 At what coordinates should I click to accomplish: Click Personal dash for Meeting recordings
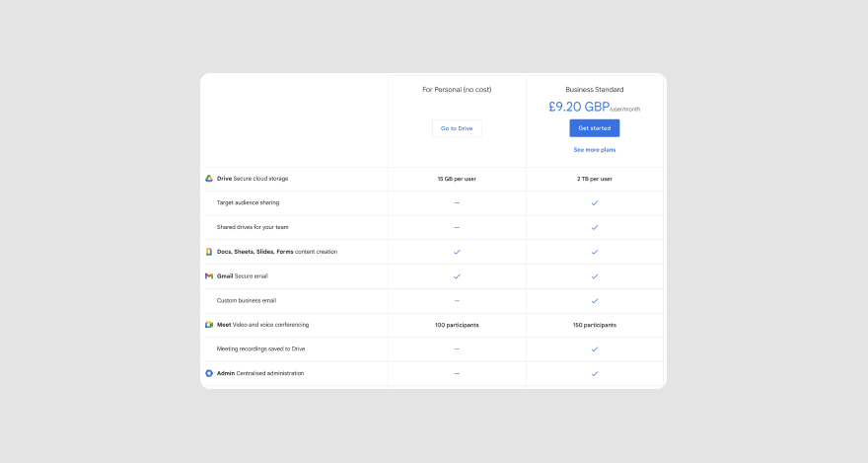457,348
